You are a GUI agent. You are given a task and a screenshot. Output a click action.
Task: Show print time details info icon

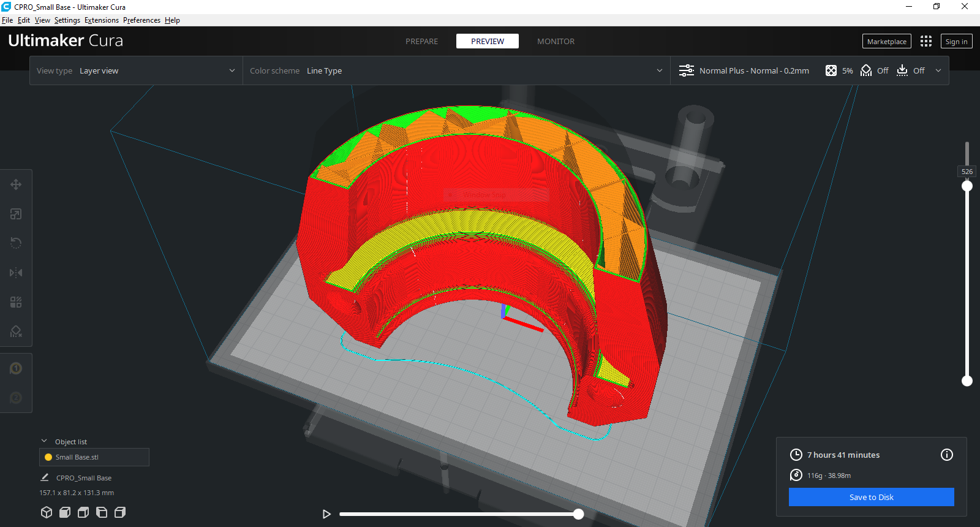[x=946, y=455]
